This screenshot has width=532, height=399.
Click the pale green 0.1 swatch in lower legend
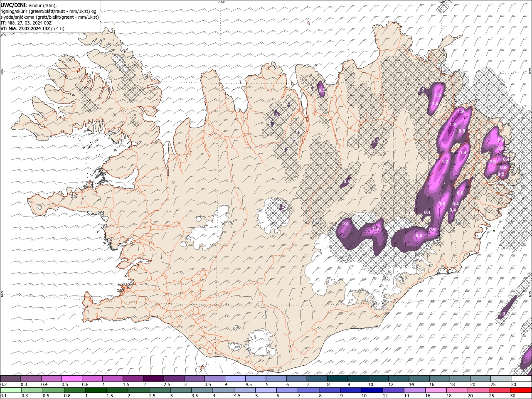pyautogui.click(x=11, y=390)
